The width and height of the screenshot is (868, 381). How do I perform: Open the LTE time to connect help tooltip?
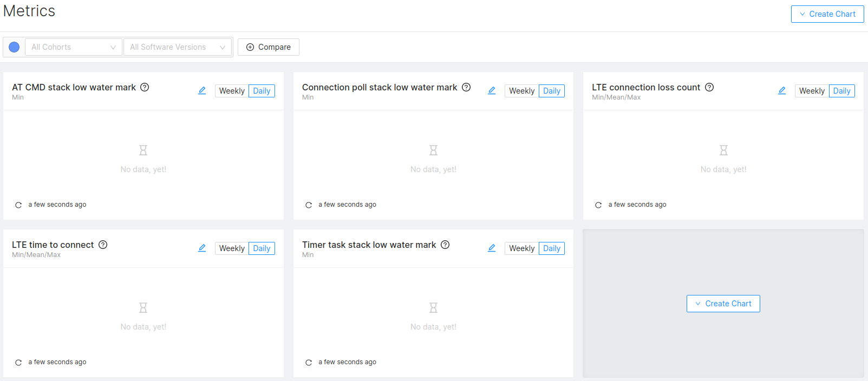click(103, 245)
